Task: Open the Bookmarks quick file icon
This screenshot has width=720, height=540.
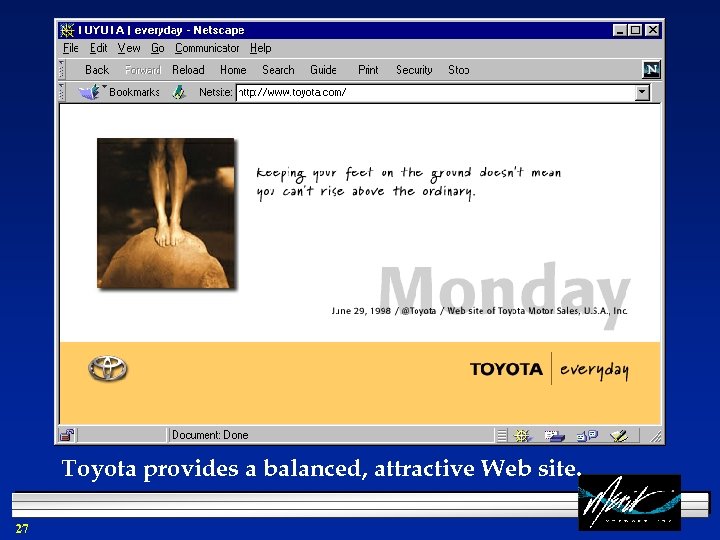Action: coord(90,92)
